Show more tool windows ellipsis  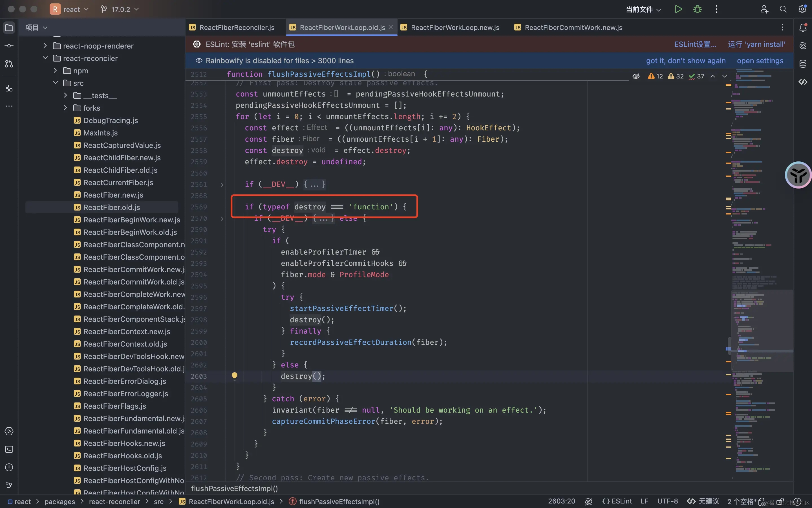coord(9,106)
